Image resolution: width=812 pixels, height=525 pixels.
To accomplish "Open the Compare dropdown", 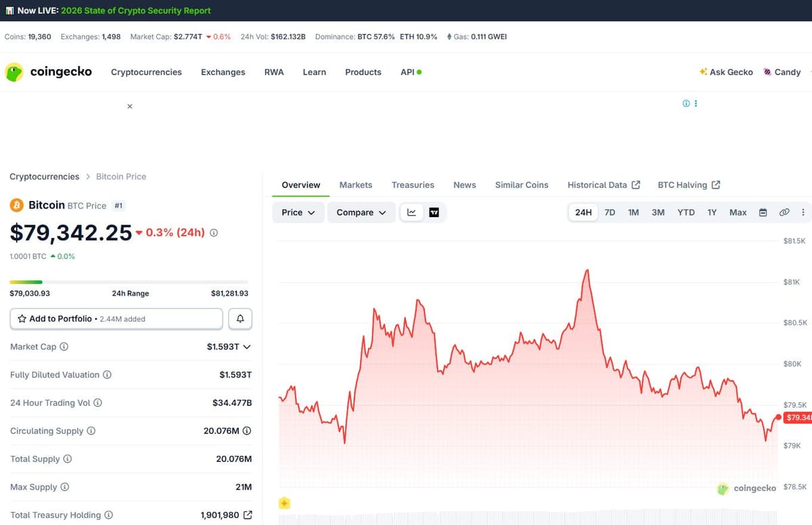I will (361, 212).
